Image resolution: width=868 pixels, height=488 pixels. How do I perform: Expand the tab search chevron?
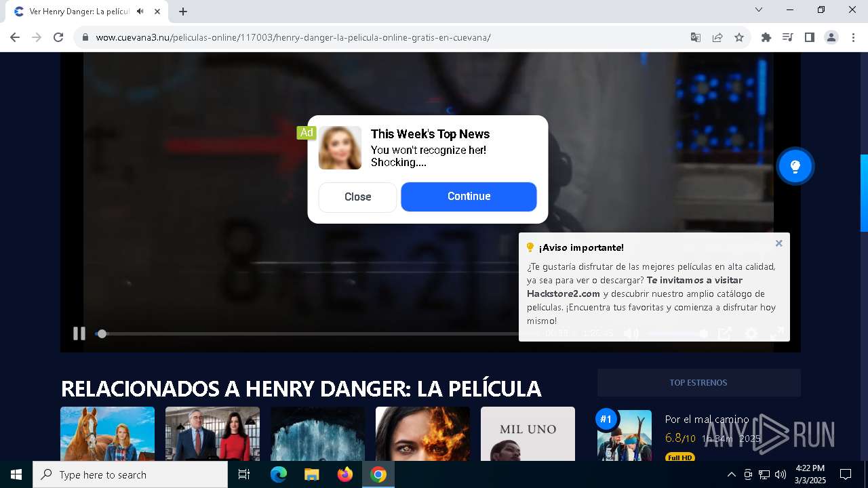(759, 9)
